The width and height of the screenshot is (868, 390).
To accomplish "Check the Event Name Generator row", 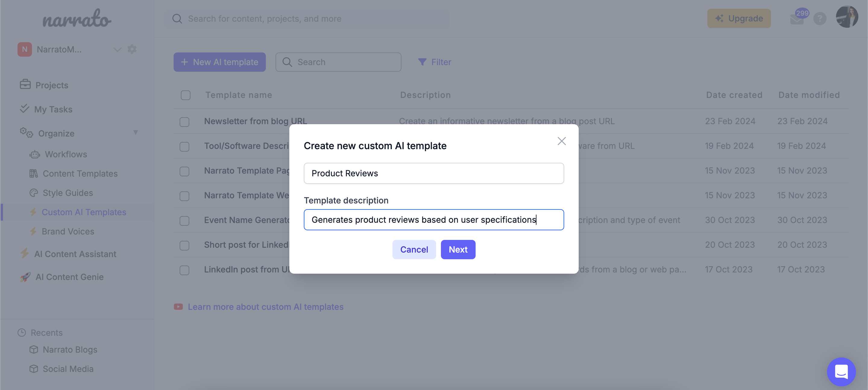I will coord(184,221).
